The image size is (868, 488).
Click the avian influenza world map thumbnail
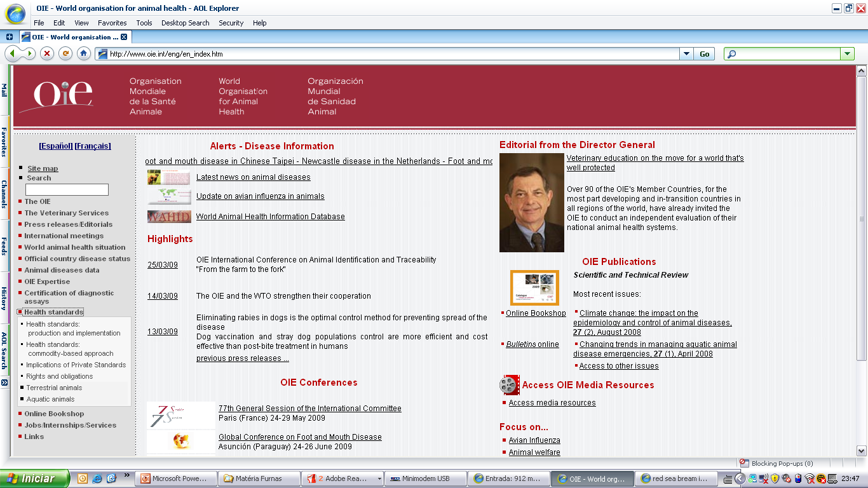click(168, 196)
